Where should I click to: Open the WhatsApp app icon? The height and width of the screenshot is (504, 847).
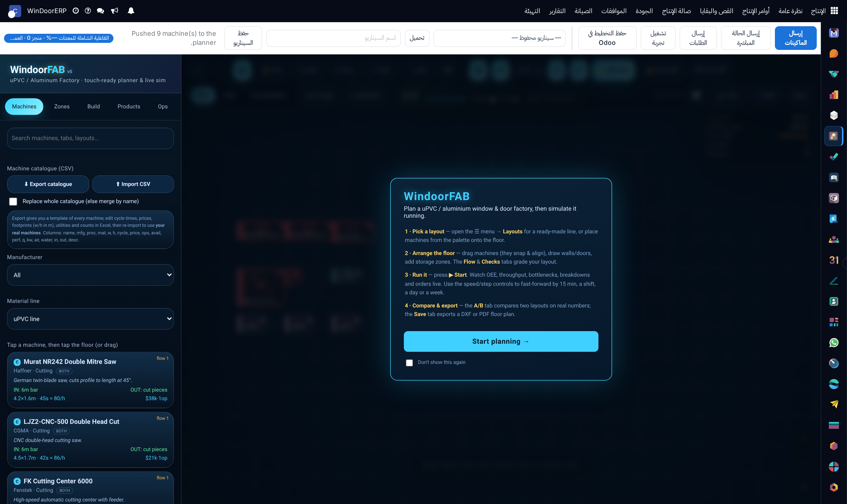point(834,343)
